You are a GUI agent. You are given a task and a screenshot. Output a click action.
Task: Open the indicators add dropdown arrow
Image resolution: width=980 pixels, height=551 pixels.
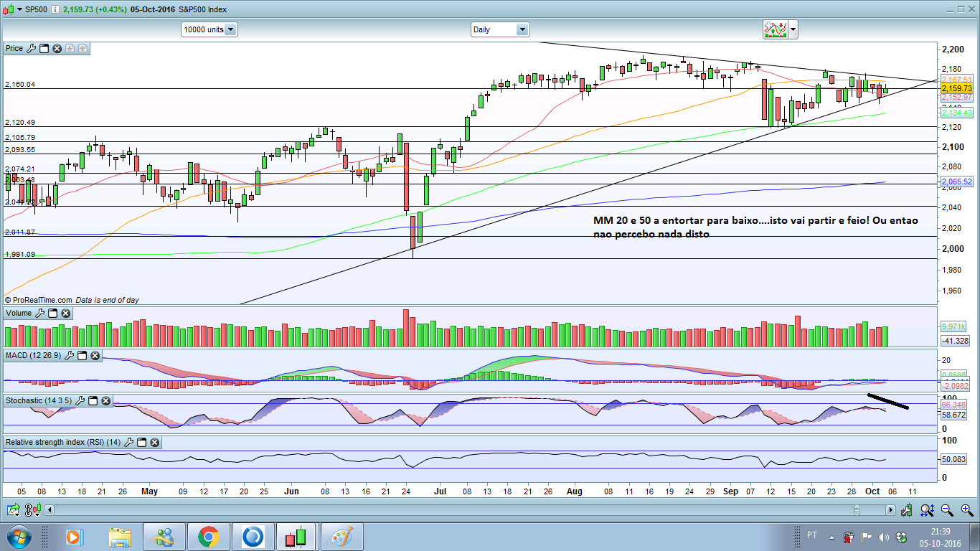click(x=793, y=29)
